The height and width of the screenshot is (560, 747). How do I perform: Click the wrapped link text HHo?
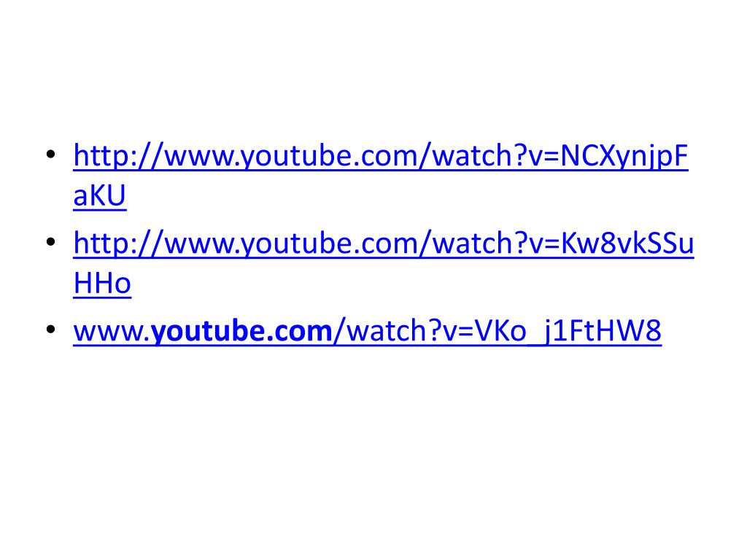point(102,284)
